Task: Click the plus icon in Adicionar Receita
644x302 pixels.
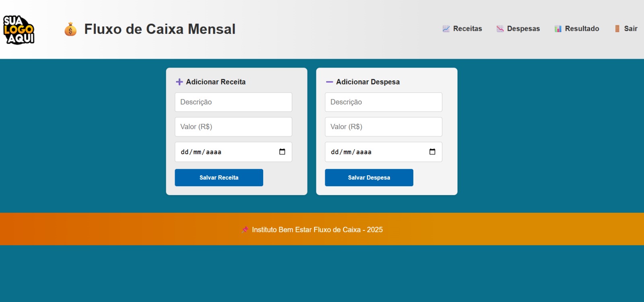Action: [180, 82]
